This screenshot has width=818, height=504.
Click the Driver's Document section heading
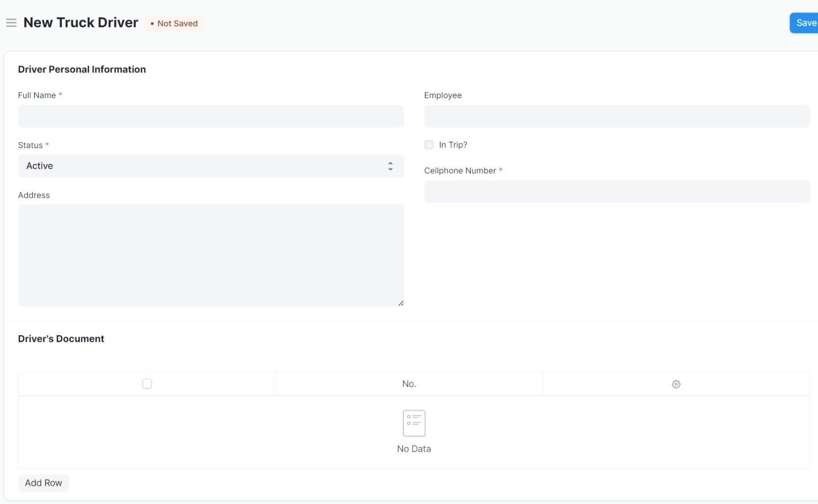(61, 339)
